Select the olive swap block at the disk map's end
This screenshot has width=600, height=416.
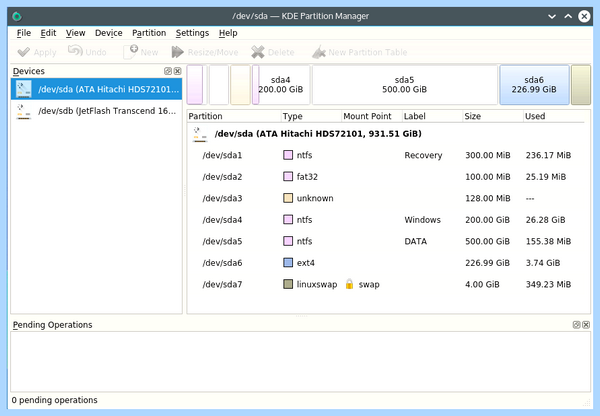point(580,85)
